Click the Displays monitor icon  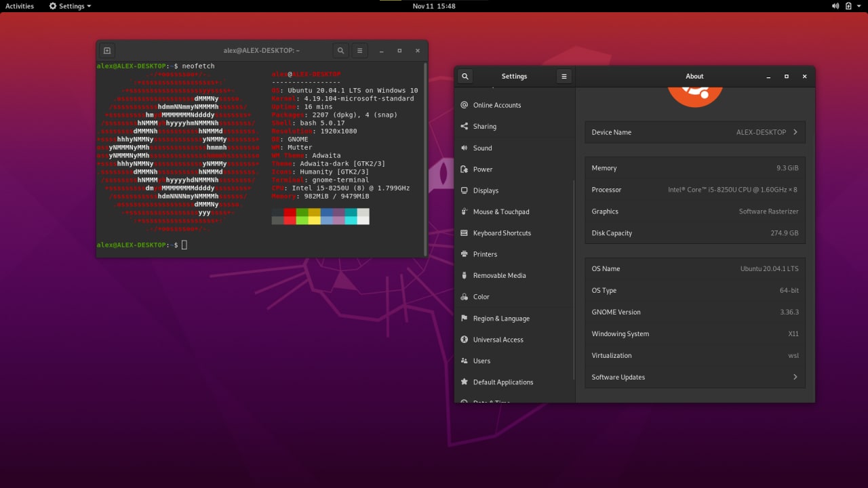[465, 190]
